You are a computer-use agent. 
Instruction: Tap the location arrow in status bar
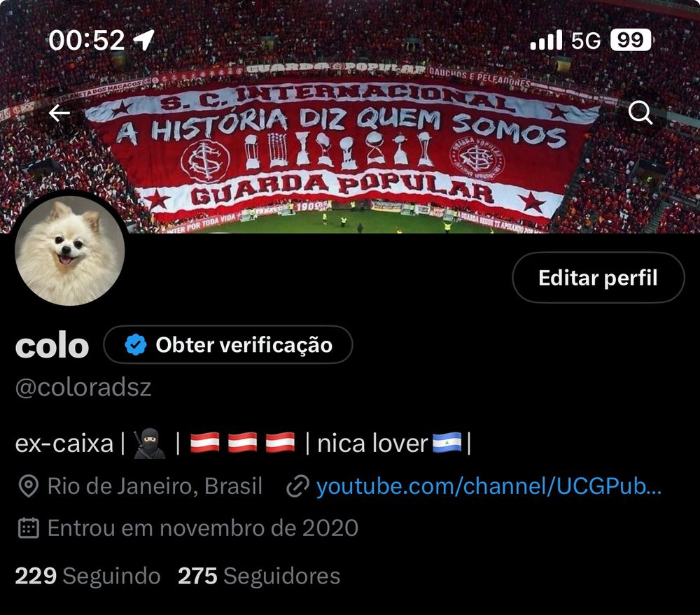(143, 40)
